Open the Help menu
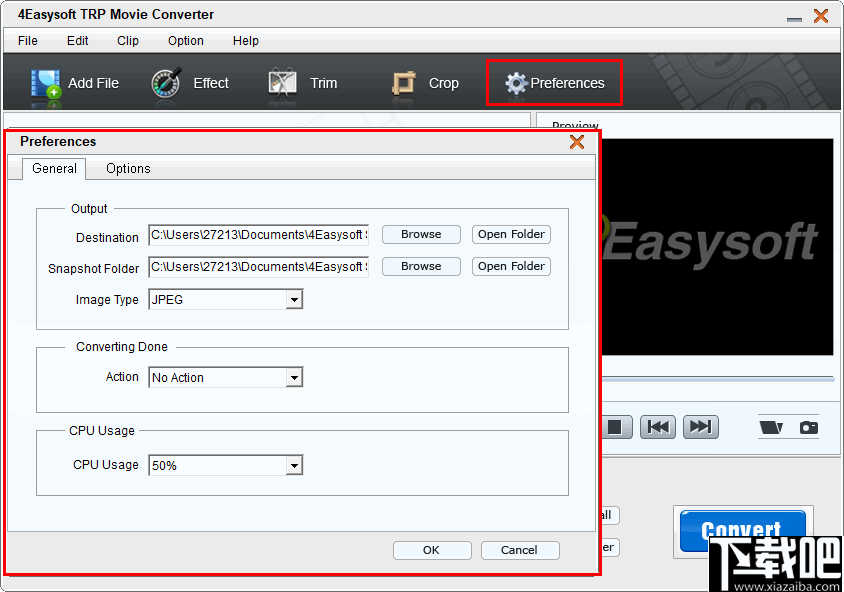844x592 pixels. point(245,41)
